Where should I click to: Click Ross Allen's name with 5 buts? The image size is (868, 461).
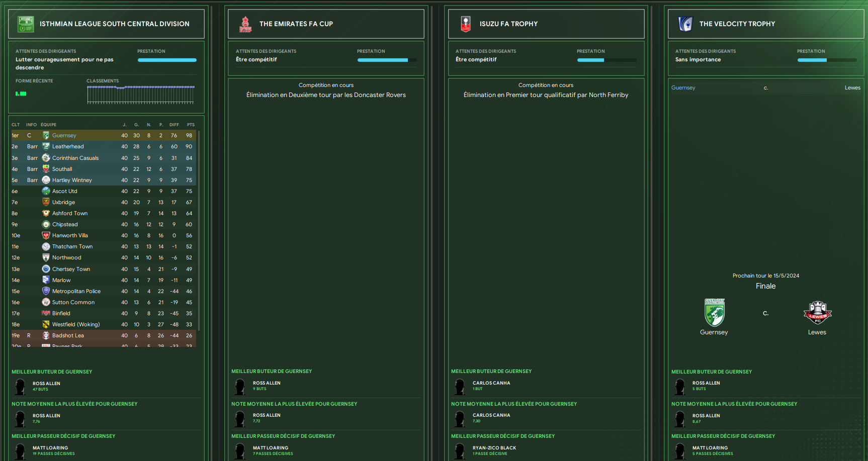point(706,383)
